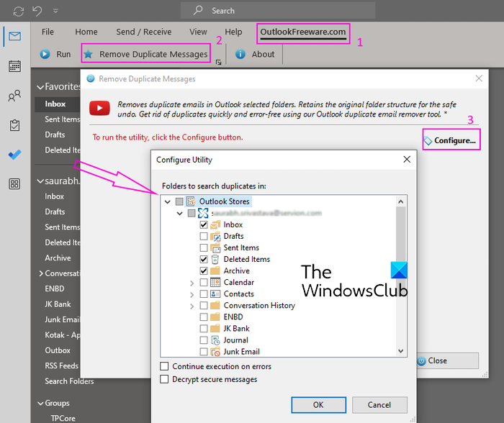Collapse the Outlook Stores tree node
504x423 pixels.
tap(168, 201)
